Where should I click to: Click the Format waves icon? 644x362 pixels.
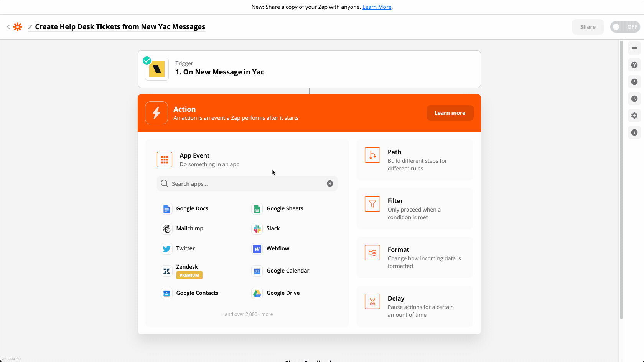[372, 253]
